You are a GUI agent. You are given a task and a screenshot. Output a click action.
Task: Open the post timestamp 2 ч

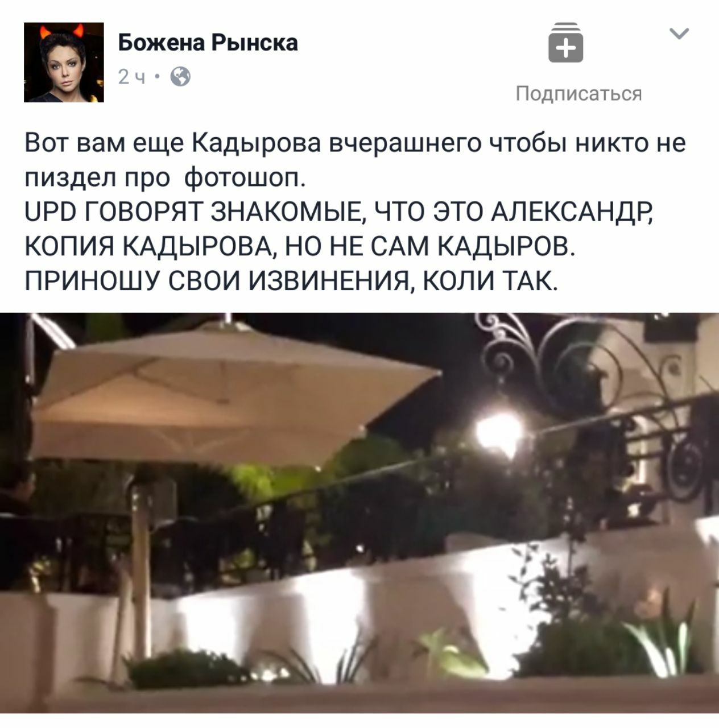[x=131, y=77]
